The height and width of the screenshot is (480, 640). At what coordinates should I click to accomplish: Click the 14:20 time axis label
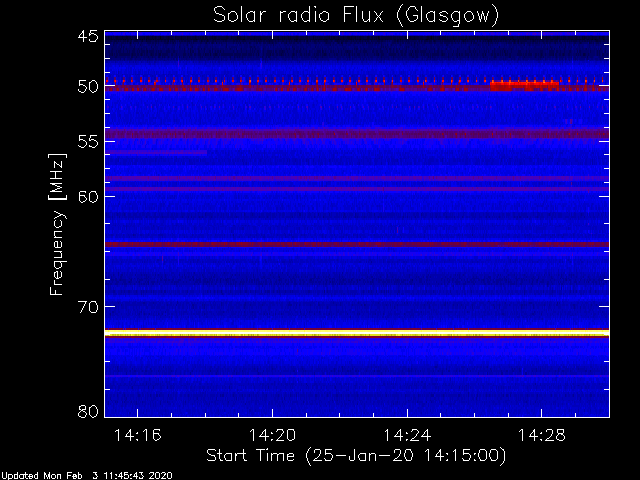[272, 435]
